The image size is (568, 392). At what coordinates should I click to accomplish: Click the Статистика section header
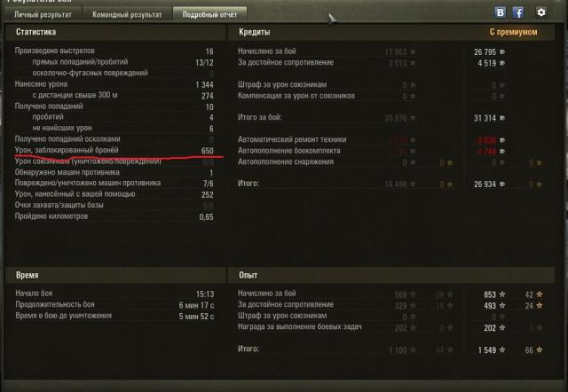point(35,32)
